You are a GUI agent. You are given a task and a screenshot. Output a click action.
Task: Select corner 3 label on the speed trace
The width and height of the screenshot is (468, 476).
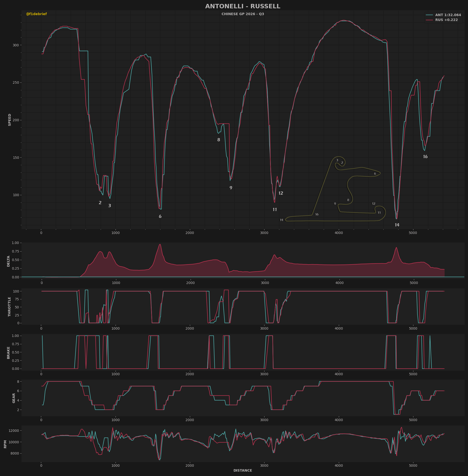[x=110, y=206]
